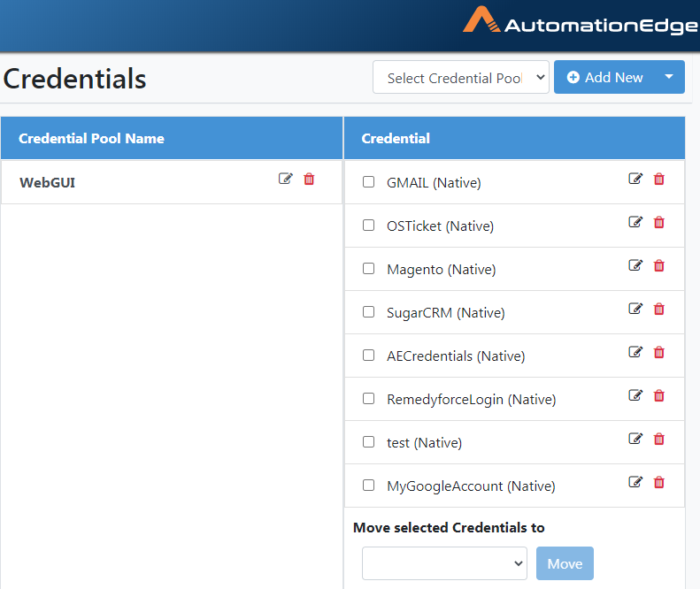Viewport: 700px width, 589px height.
Task: Delete the GMAIL credential
Action: (x=659, y=179)
